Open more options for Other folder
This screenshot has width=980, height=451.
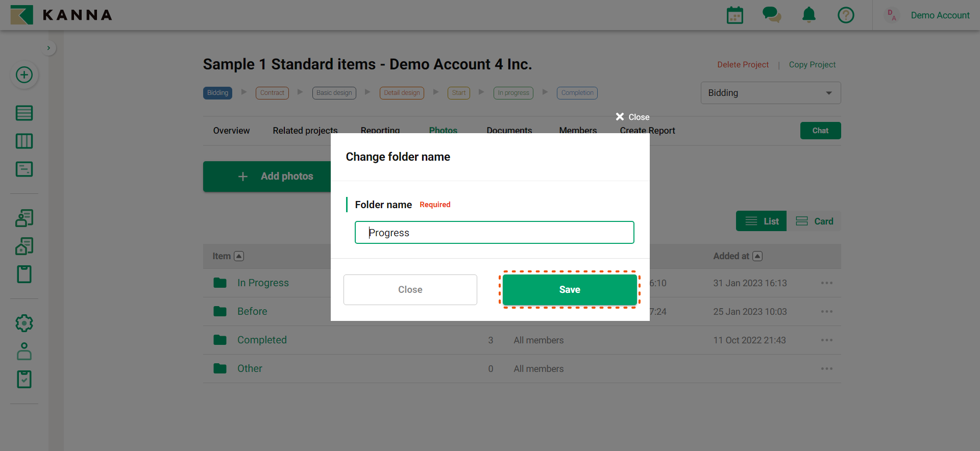[x=826, y=369]
